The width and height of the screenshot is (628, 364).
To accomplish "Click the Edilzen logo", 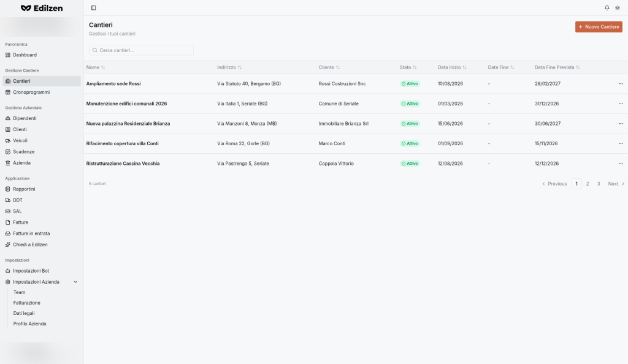I will [x=42, y=8].
